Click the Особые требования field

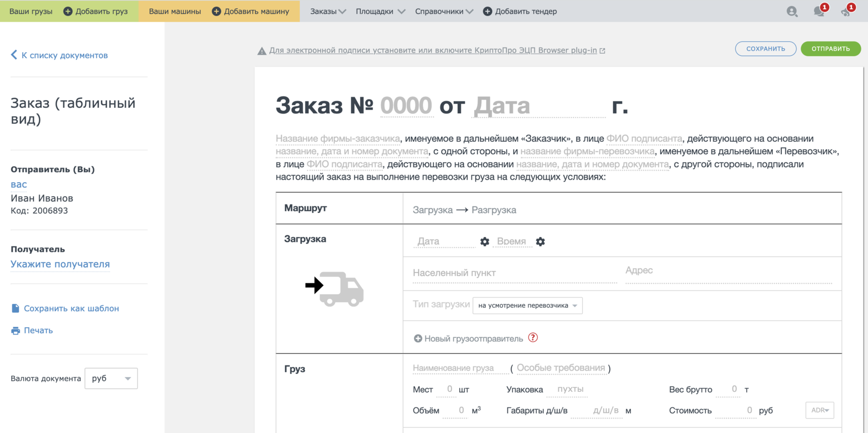pyautogui.click(x=561, y=368)
